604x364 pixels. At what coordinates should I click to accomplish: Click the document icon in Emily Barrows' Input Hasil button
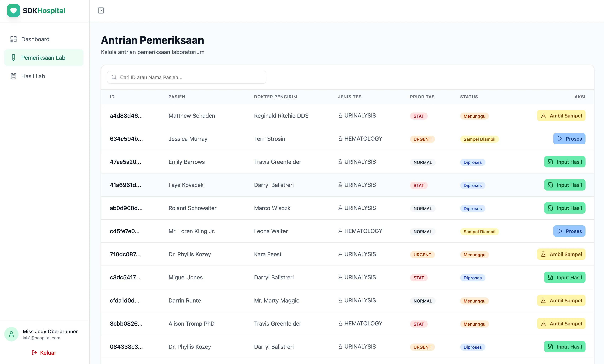[550, 162]
